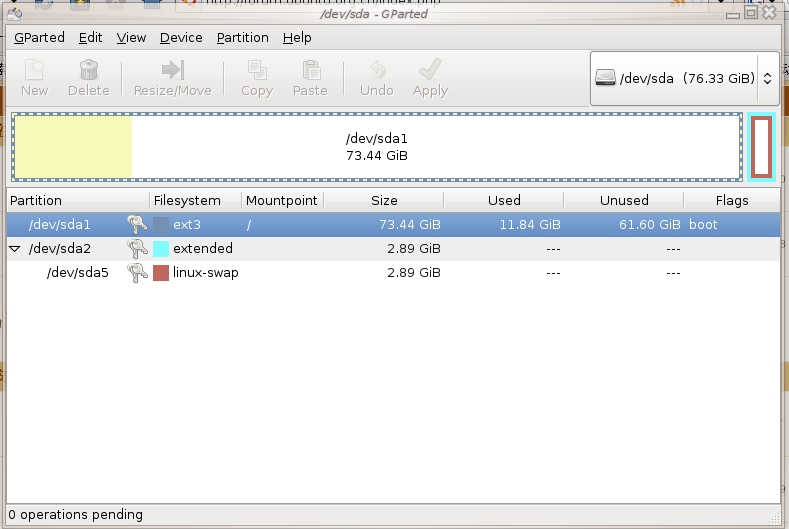Open the Help menu
Image resolution: width=789 pixels, height=529 pixels.
click(x=297, y=38)
